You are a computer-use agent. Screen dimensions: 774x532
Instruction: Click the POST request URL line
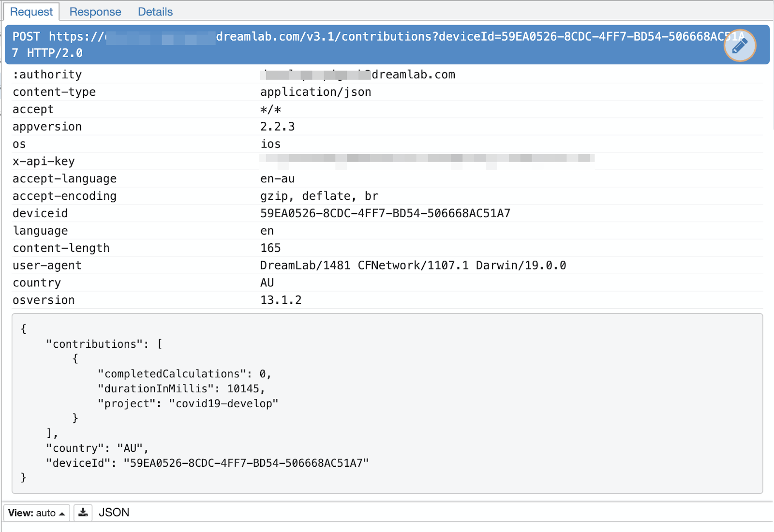click(387, 44)
